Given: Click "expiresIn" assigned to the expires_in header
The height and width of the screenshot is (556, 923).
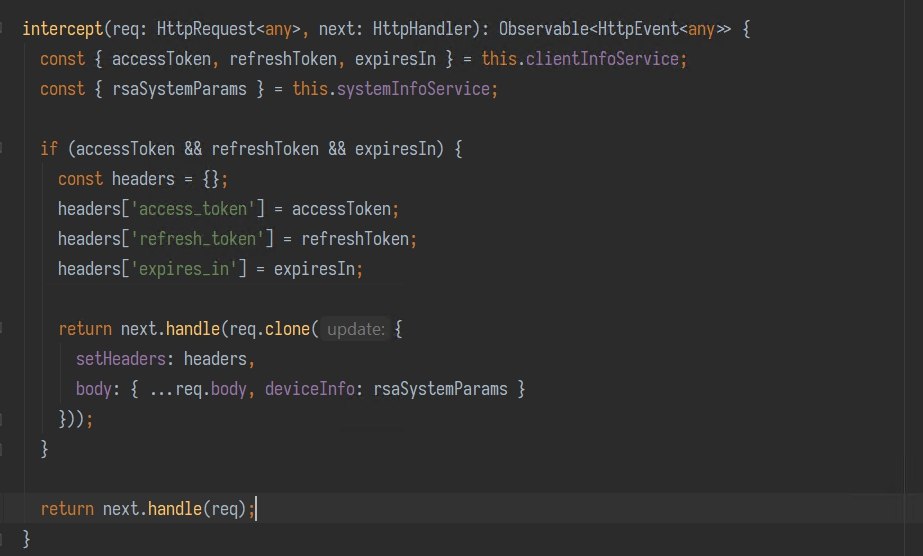Looking at the screenshot, I should pyautogui.click(x=314, y=269).
